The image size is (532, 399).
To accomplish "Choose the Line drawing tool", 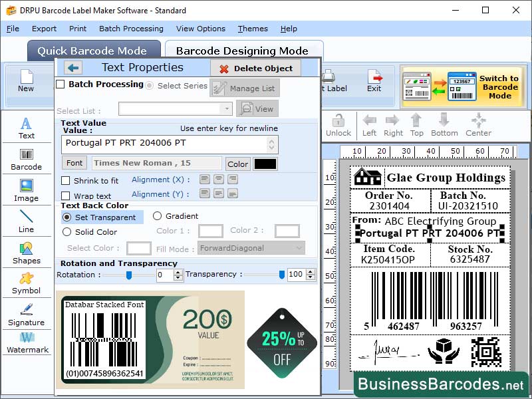I will point(26,221).
